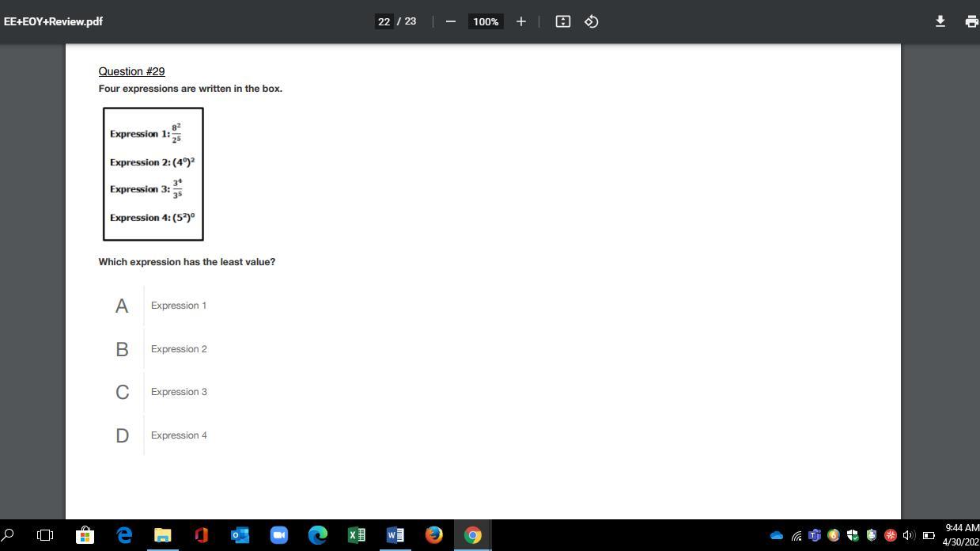Open Microsoft Office from the taskbar

[201, 535]
